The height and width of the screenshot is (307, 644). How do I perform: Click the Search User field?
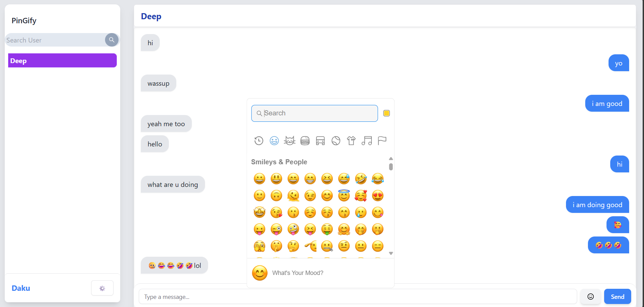click(x=55, y=40)
